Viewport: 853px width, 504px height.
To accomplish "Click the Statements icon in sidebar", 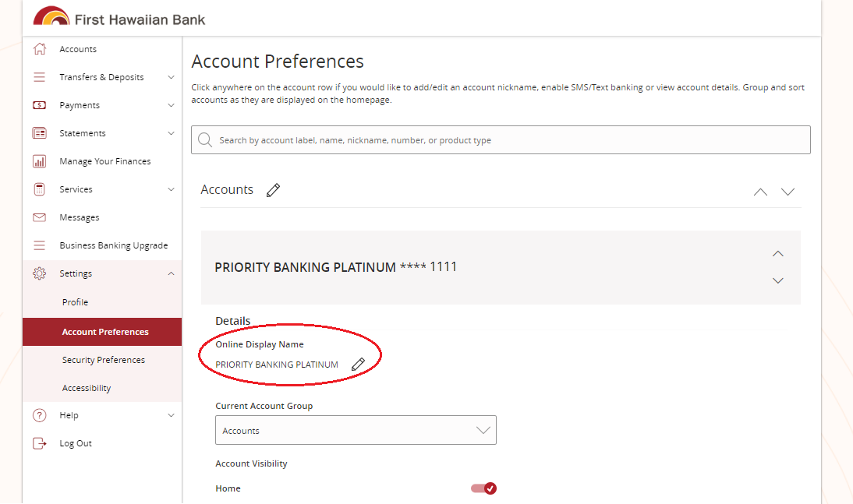I will click(39, 133).
